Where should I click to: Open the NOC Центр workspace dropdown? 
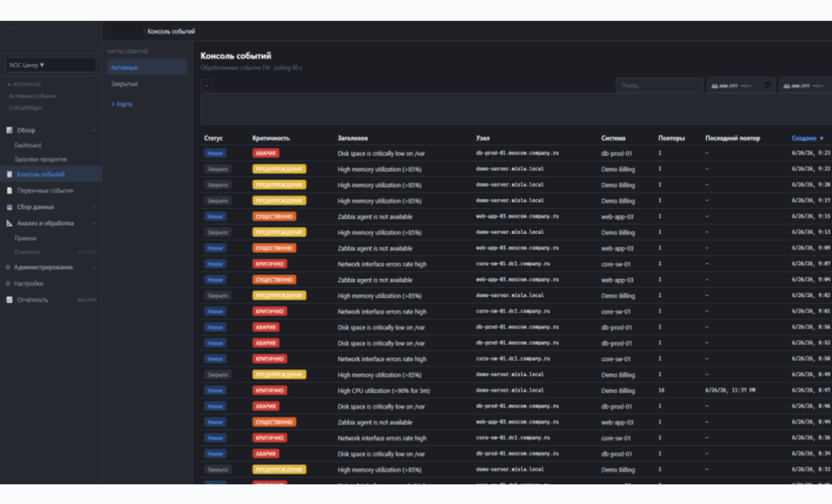point(51,65)
